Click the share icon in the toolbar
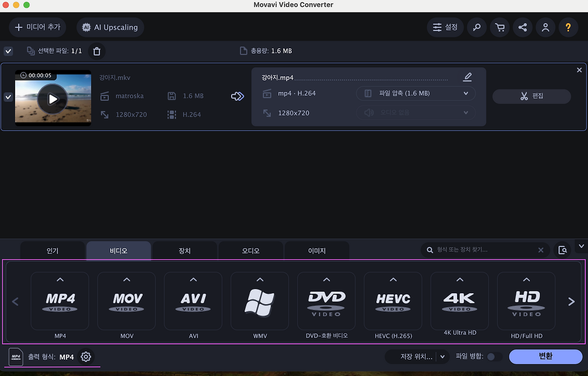Viewport: 588px width, 376px height. tap(522, 27)
